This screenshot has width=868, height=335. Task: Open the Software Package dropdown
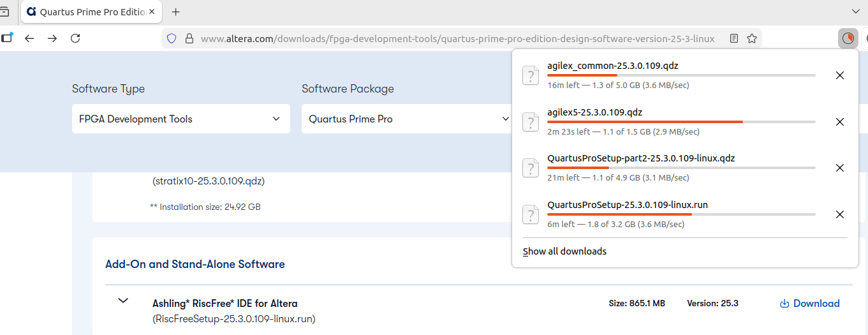coord(409,119)
